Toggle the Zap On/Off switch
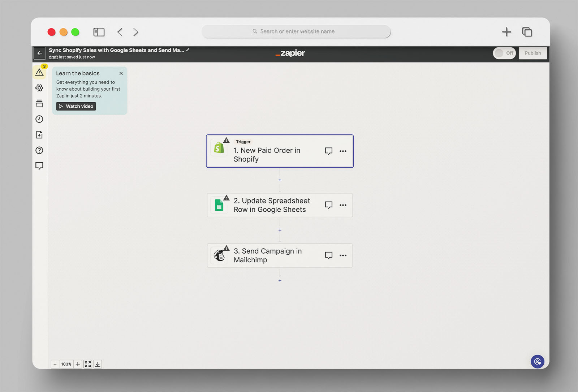The width and height of the screenshot is (578, 392). (x=504, y=53)
